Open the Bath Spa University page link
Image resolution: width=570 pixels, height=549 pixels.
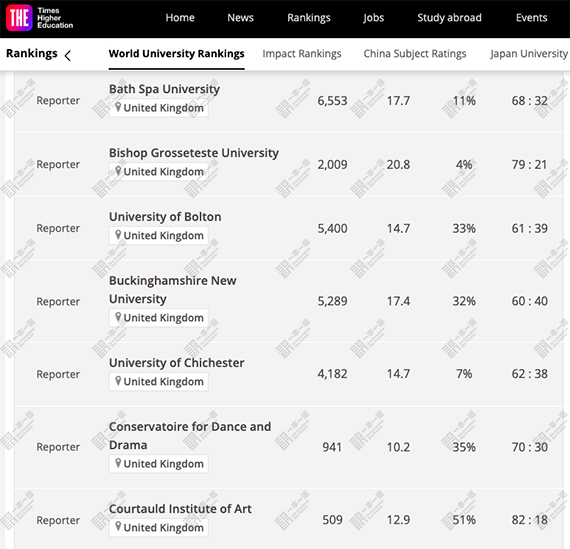coord(164,89)
